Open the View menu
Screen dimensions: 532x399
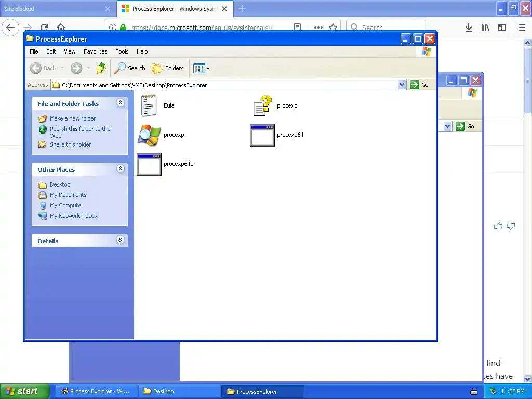point(70,51)
